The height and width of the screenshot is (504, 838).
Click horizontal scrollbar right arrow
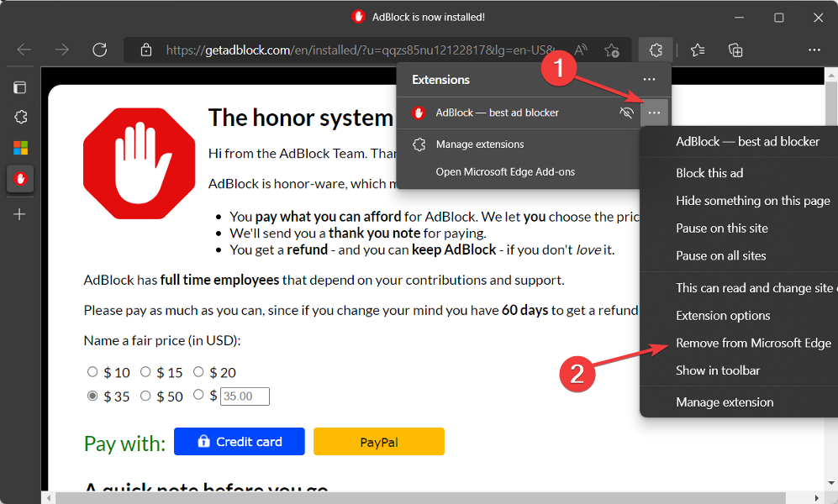click(x=817, y=498)
